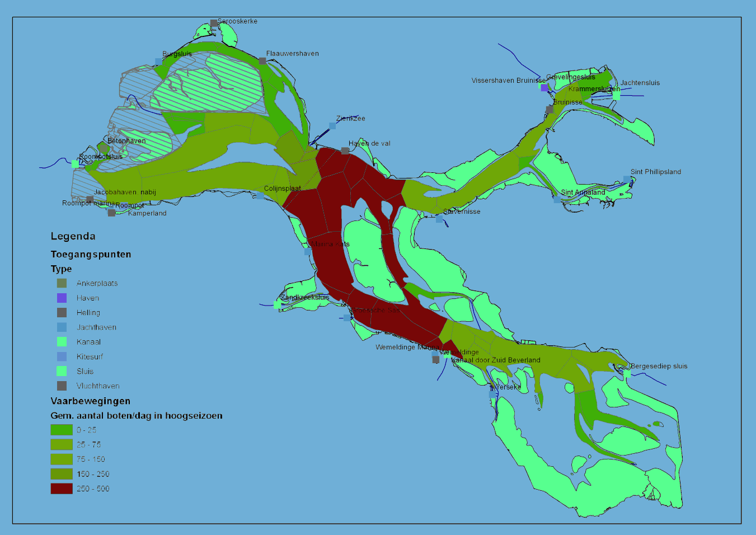
Task: Click the 'Colijnsplaat' map label
Action: [x=282, y=189]
